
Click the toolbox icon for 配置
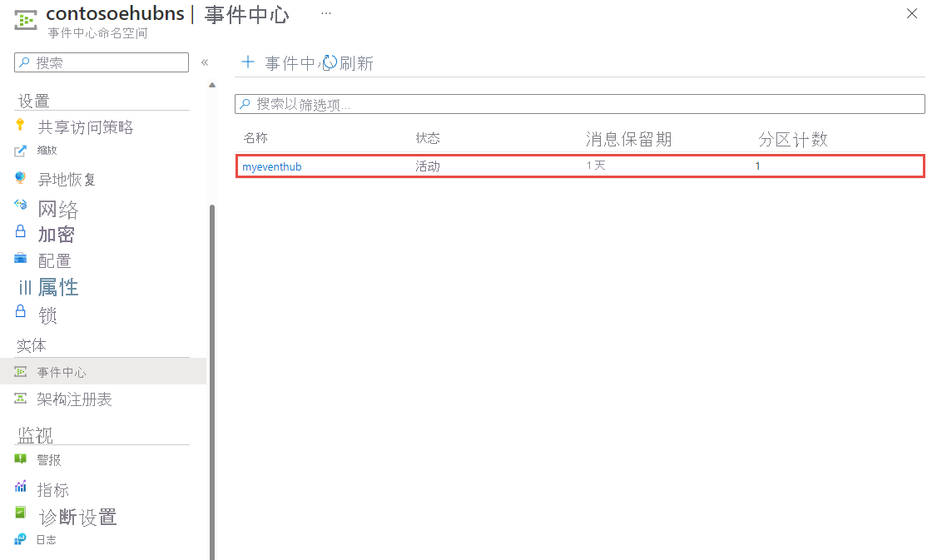pos(21,259)
